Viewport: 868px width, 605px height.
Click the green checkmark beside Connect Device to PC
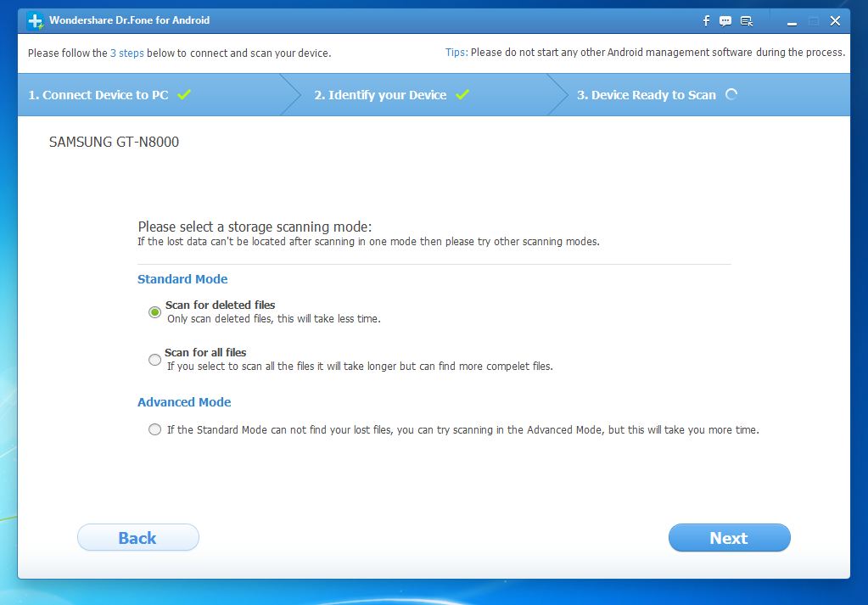point(184,95)
